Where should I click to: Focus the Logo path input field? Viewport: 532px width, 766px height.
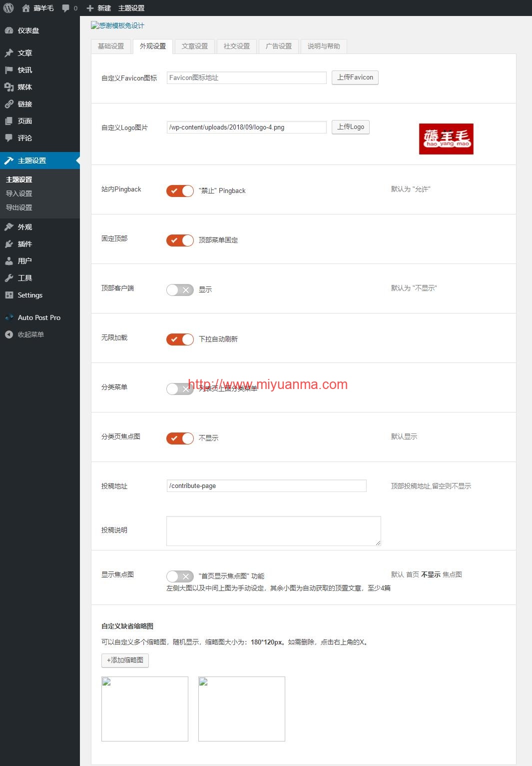[x=247, y=127]
